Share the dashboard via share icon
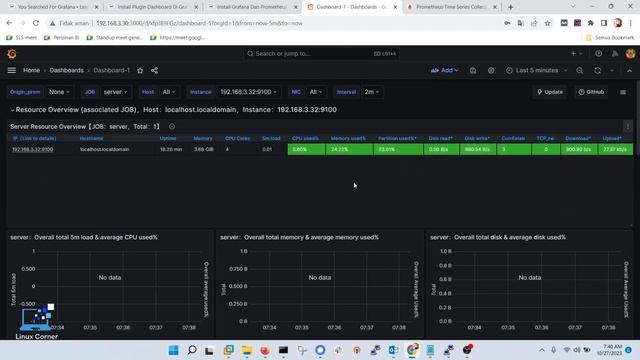This screenshot has height=360, width=640. (x=154, y=70)
